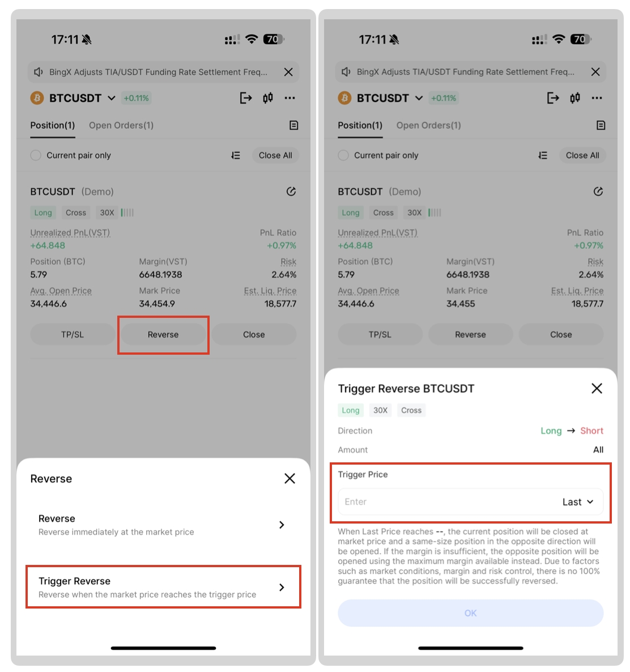Open the candlestick chart icon in left screen
Screen dimensions: 630x672
(x=268, y=98)
